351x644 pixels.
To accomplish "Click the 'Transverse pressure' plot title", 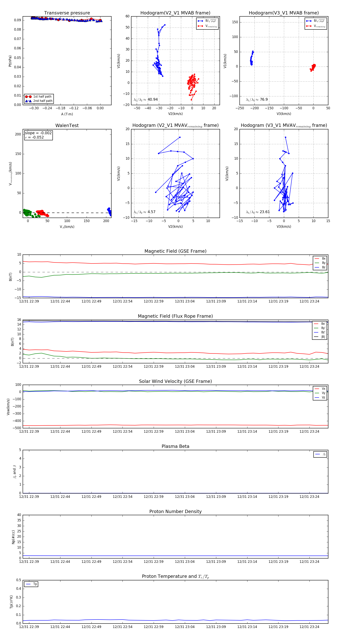I will point(67,13).
